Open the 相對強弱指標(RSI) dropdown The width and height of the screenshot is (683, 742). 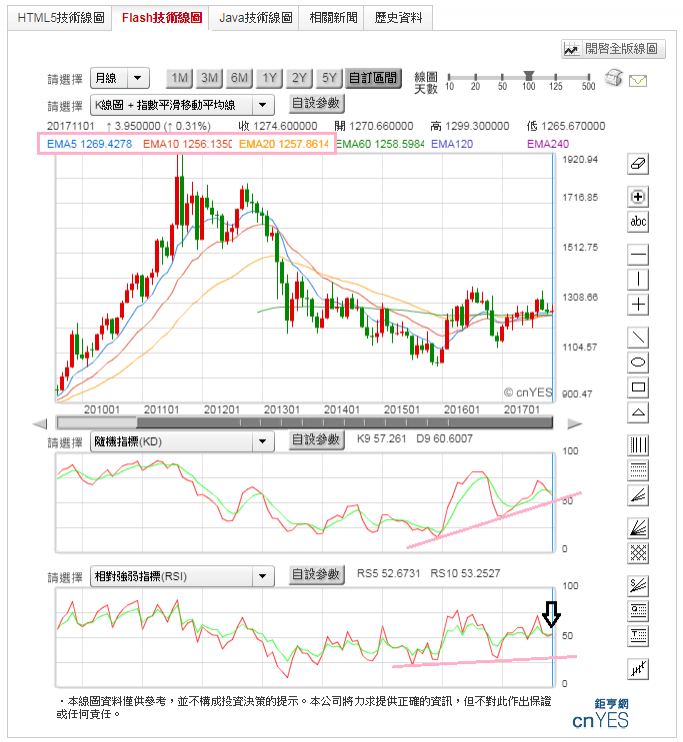tap(181, 576)
